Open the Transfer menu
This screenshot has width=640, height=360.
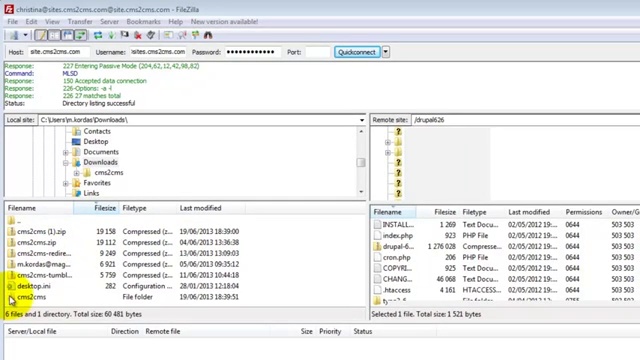pos(80,22)
